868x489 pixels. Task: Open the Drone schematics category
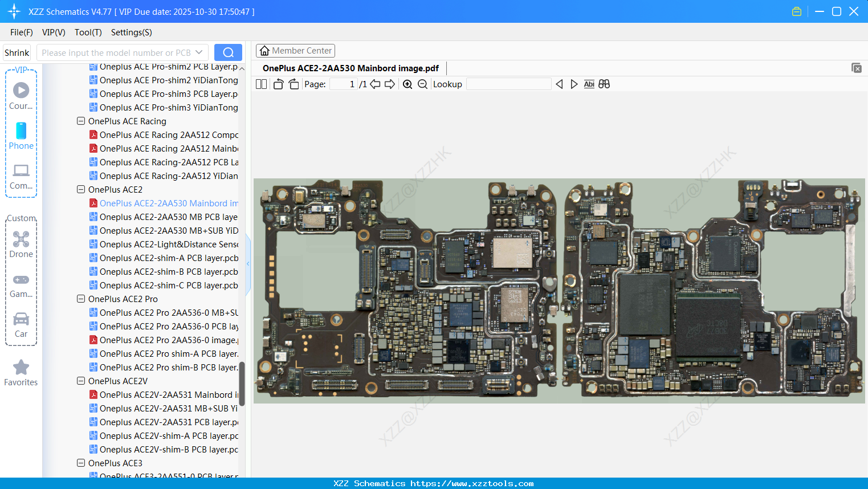coord(21,244)
